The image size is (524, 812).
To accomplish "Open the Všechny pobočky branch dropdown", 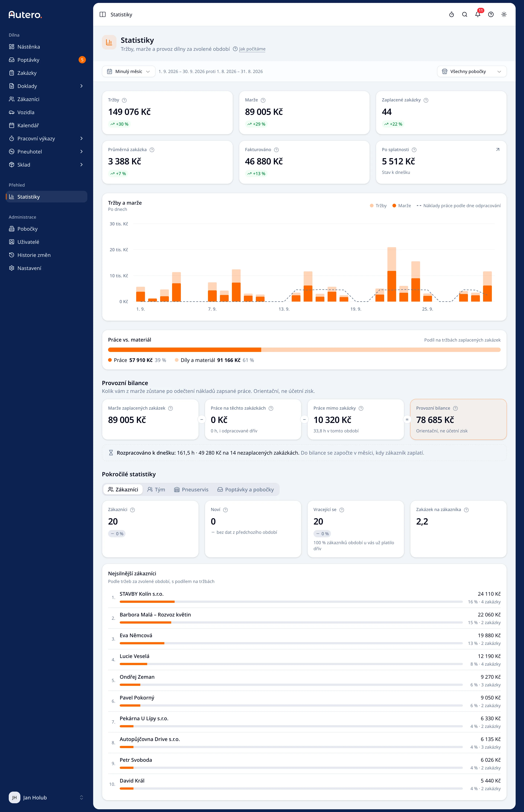I will (472, 72).
